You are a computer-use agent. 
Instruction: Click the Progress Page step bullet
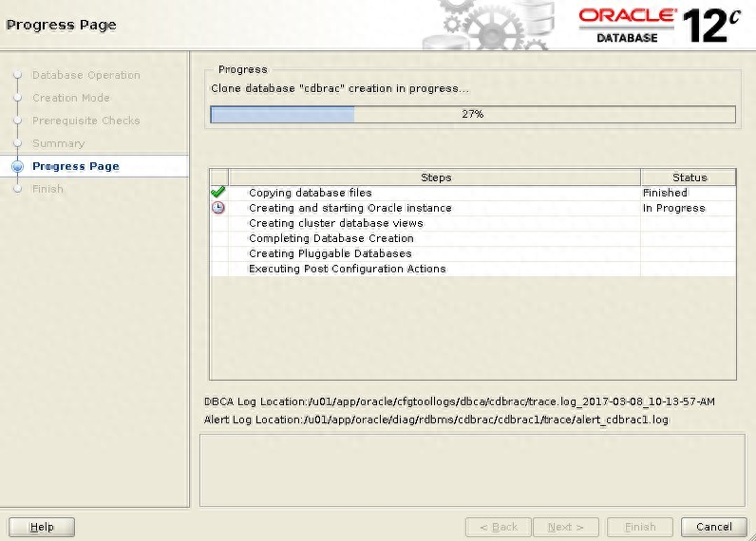point(17,166)
